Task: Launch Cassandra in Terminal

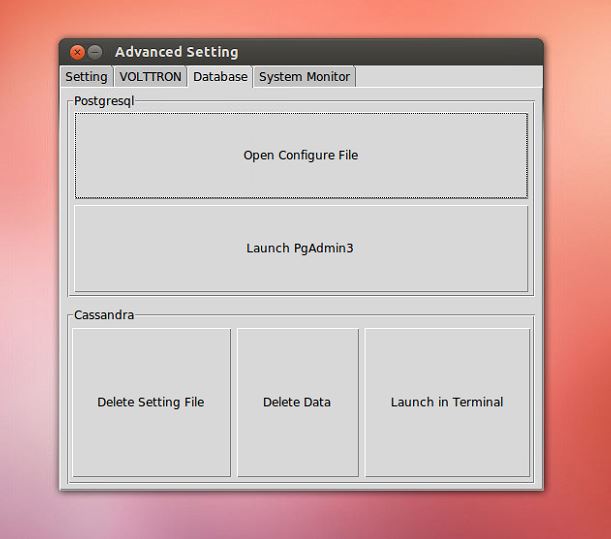Action: 447,402
